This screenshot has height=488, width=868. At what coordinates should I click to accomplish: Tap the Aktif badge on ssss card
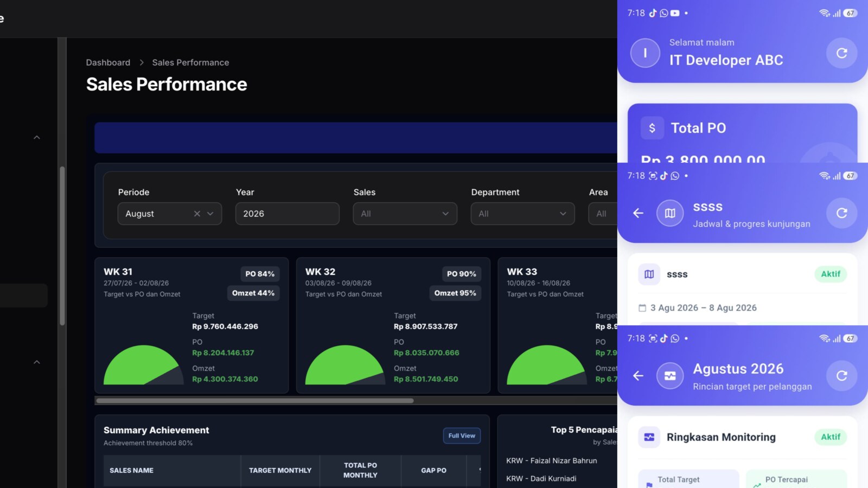click(831, 274)
